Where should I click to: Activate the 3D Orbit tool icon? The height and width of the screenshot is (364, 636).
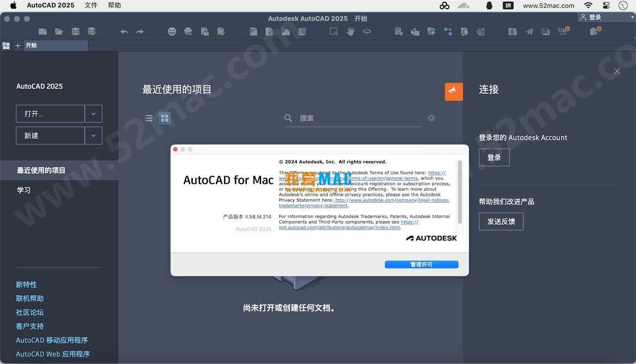[366, 31]
